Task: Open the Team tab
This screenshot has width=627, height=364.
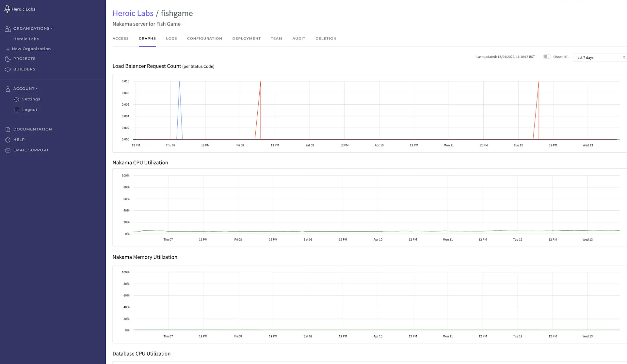Action: click(276, 38)
